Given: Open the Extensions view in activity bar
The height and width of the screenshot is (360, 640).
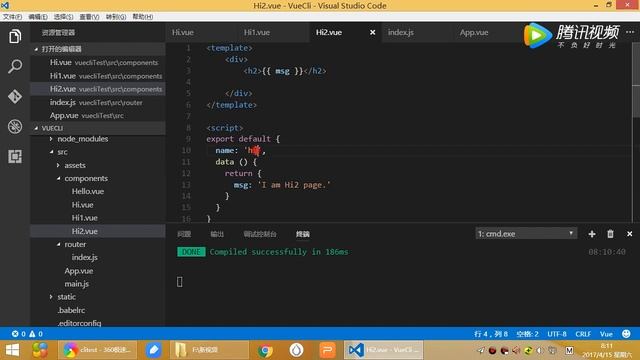Looking at the screenshot, I should [x=15, y=156].
